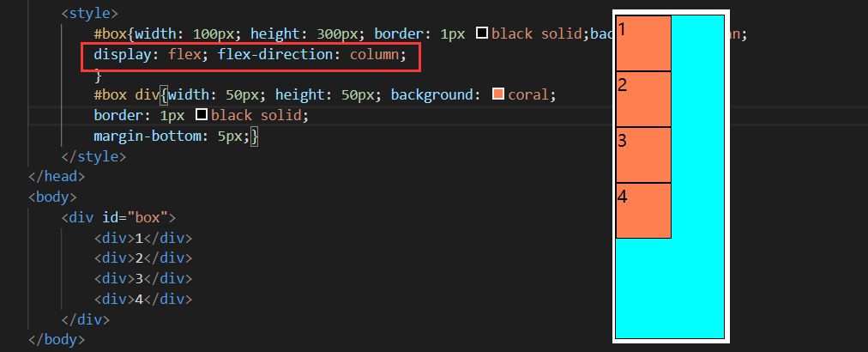Select coral box number 4 in the preview
The image size is (868, 352).
643,210
